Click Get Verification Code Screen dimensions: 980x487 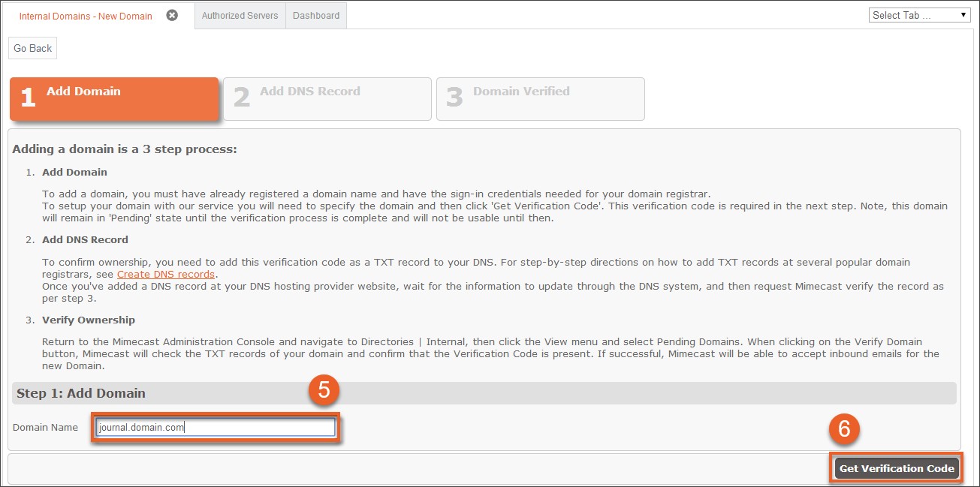tap(896, 467)
